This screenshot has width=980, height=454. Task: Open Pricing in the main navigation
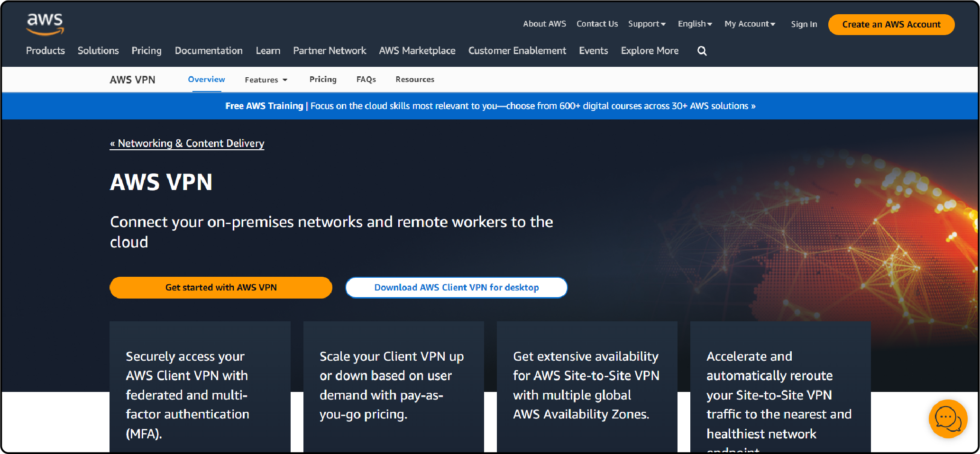coord(147,51)
